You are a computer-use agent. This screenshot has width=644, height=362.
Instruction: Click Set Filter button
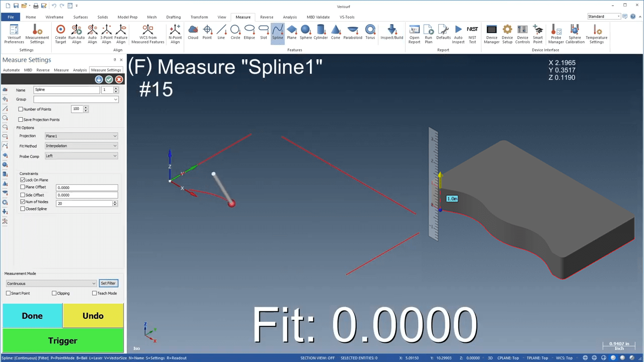[x=108, y=284]
